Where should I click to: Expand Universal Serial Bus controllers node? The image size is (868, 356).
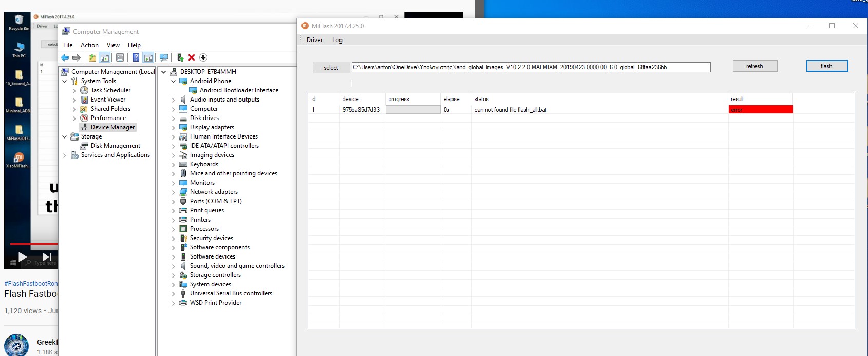(x=173, y=294)
